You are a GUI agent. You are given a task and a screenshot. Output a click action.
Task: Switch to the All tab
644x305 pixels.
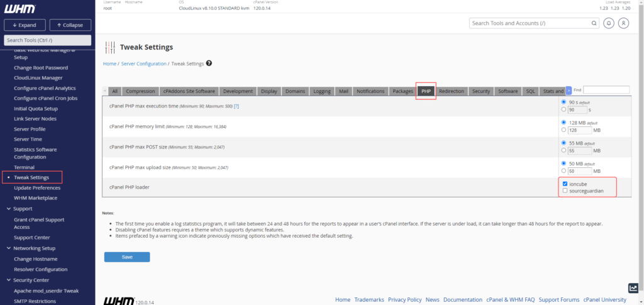click(x=115, y=91)
